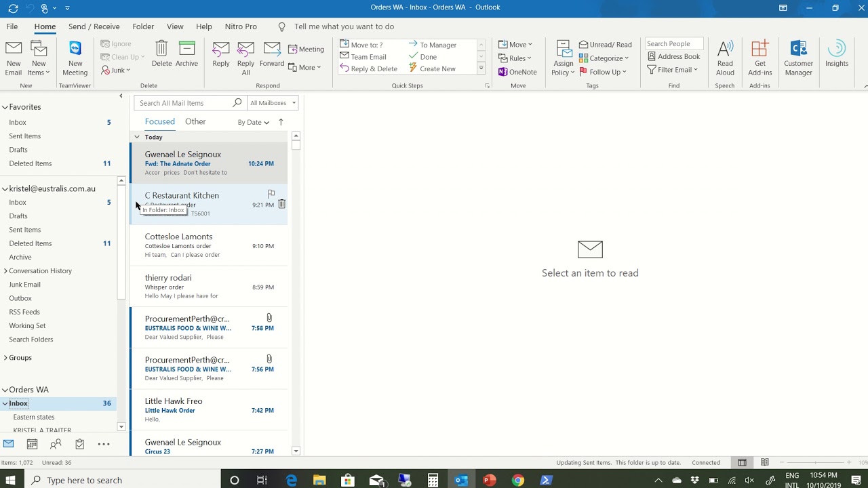Reply to the message
This screenshot has width=868, height=488.
click(x=221, y=54)
